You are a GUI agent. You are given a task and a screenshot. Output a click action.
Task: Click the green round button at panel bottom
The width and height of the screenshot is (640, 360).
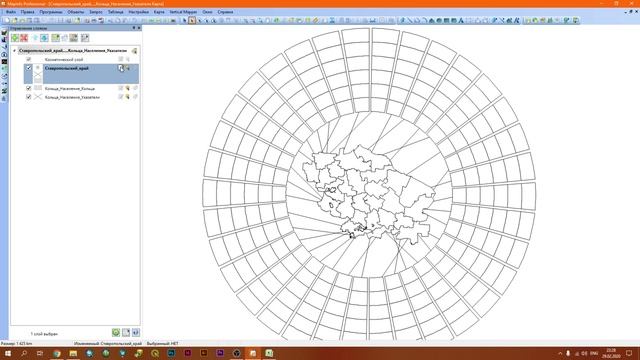pyautogui.click(x=116, y=333)
